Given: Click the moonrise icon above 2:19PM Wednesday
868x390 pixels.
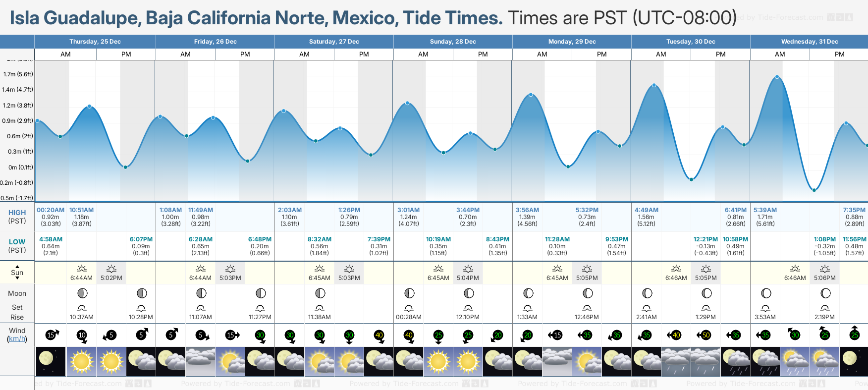Looking at the screenshot, I should click(824, 308).
